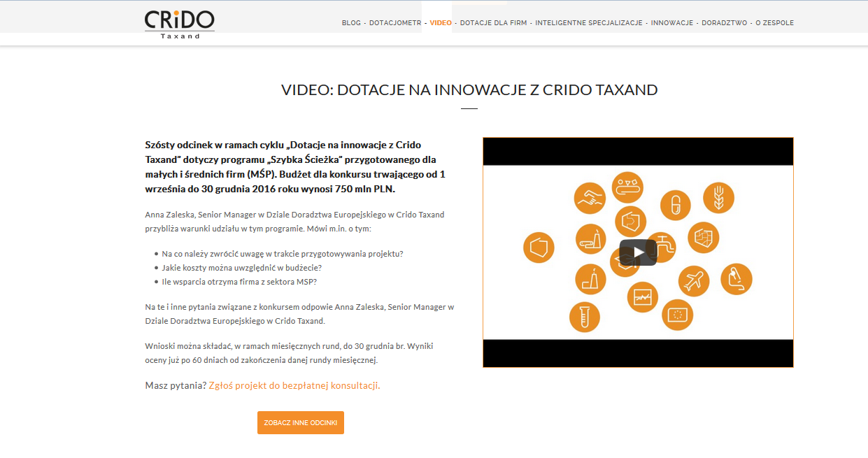Follow the Zgłoś projekt do bezpłatnej konsultacji link

tap(294, 385)
